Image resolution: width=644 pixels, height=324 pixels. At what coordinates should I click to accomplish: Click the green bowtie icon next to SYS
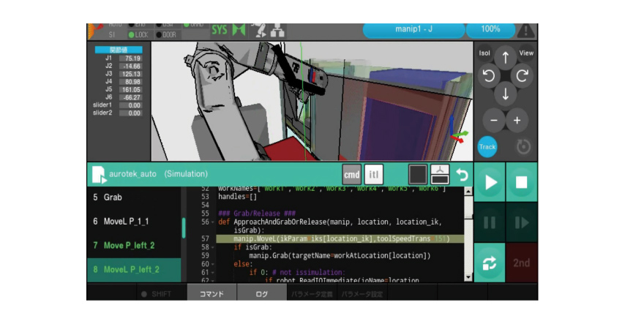point(239,30)
